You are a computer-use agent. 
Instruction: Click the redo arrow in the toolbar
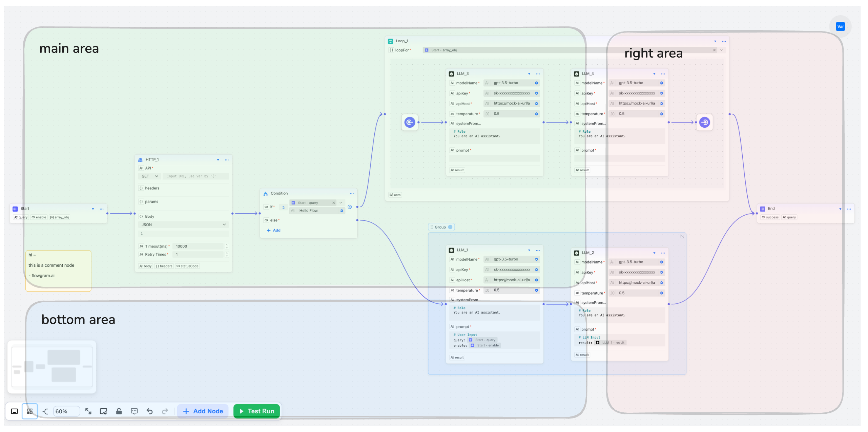pyautogui.click(x=165, y=411)
